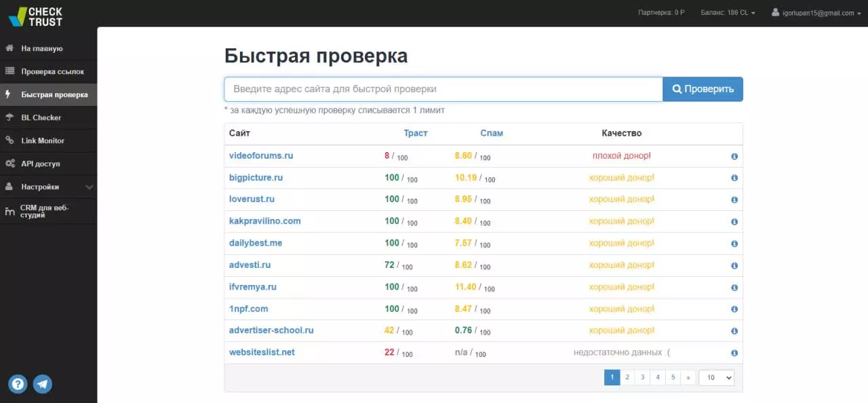The width and height of the screenshot is (868, 403).
Task: Click the gears icon beside API доступ
Action: 9,164
